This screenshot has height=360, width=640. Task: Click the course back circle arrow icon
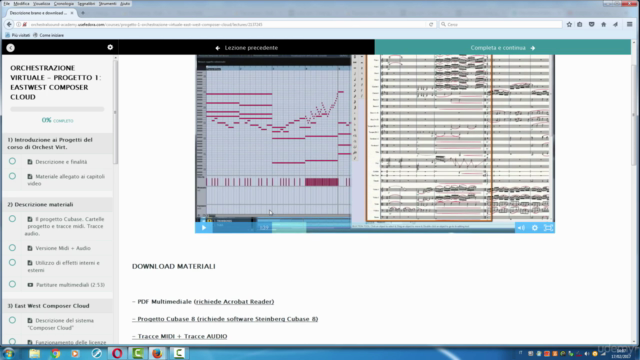[11, 48]
